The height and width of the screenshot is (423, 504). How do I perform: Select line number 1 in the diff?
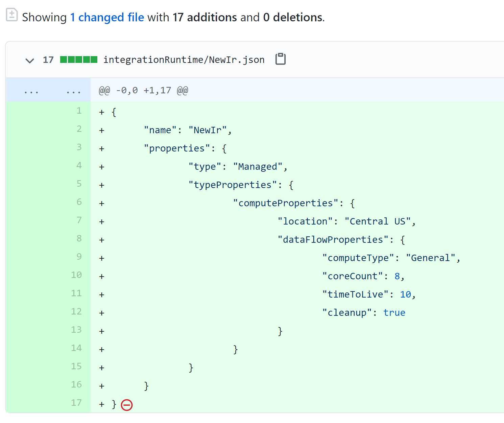tap(79, 111)
